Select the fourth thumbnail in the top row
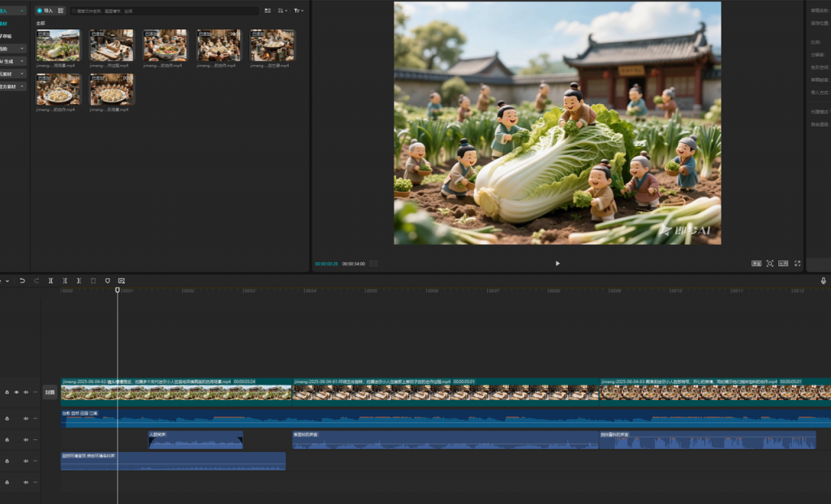831x504 pixels. coord(218,45)
